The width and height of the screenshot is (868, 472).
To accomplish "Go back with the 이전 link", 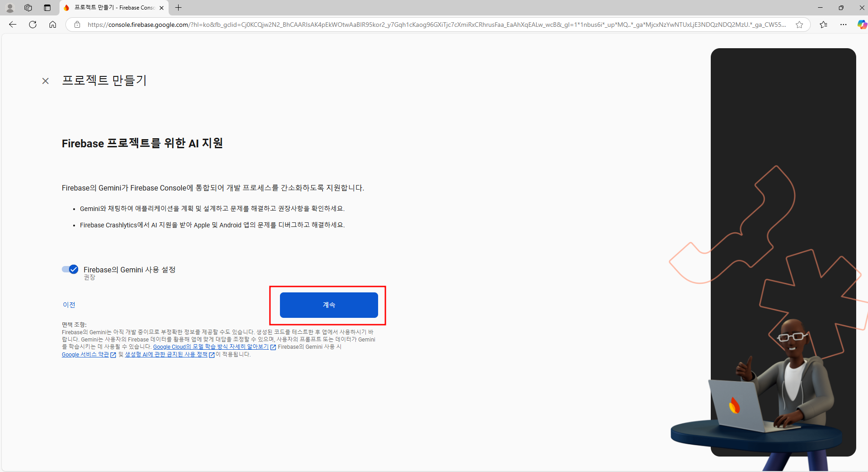I will pos(69,305).
